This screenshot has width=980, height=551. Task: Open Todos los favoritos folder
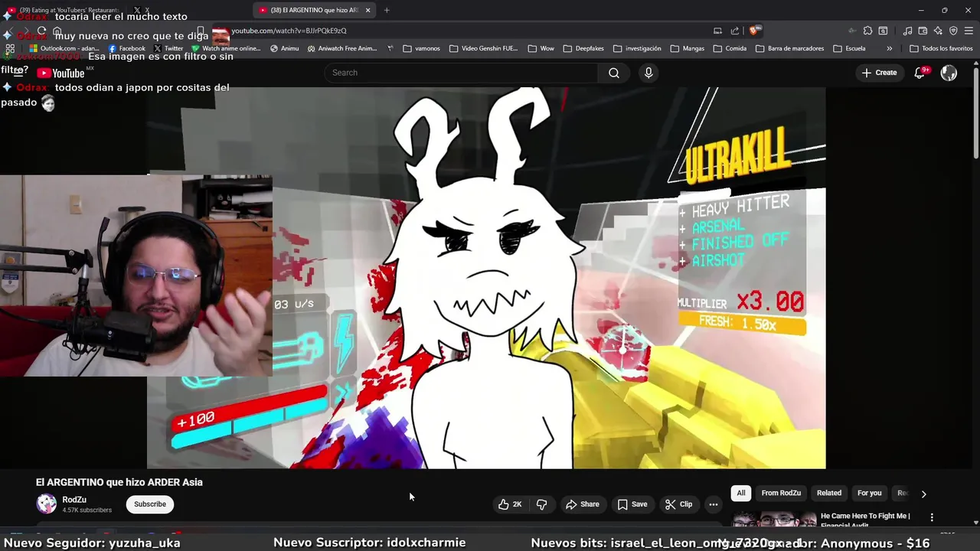point(941,48)
